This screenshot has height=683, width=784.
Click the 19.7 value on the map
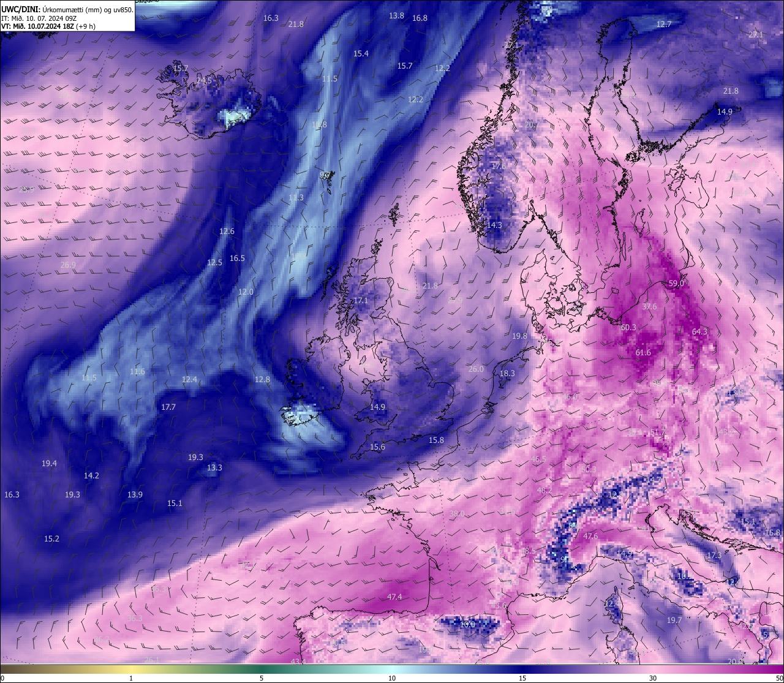pos(674,621)
